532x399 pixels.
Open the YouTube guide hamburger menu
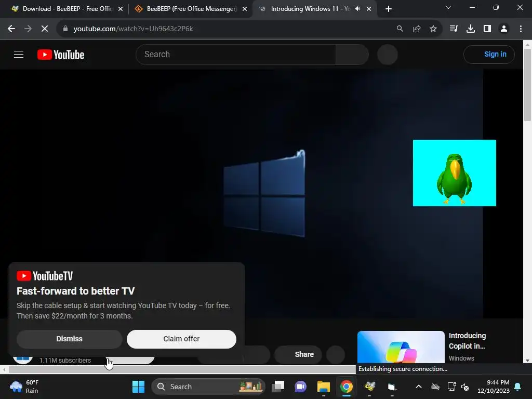pyautogui.click(x=19, y=54)
